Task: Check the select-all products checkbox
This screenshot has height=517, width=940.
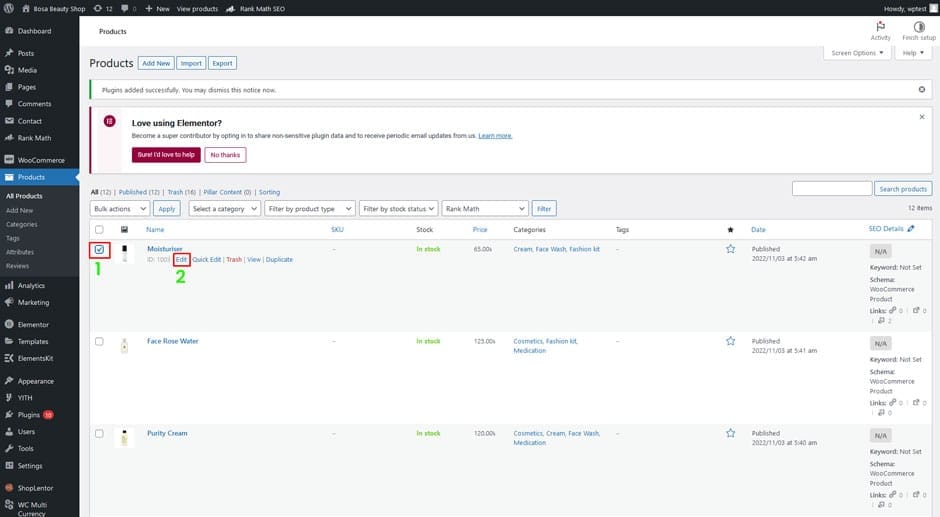Action: [x=99, y=230]
